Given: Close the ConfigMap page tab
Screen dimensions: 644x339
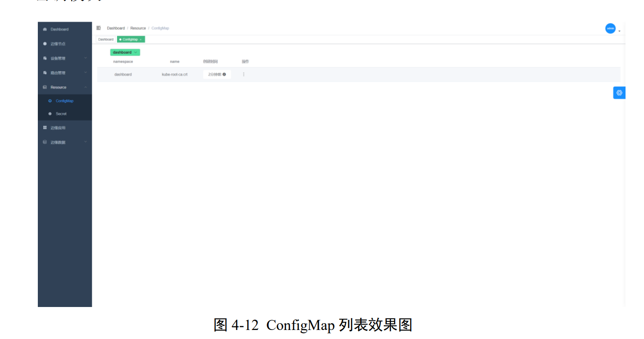Looking at the screenshot, I should coord(141,40).
